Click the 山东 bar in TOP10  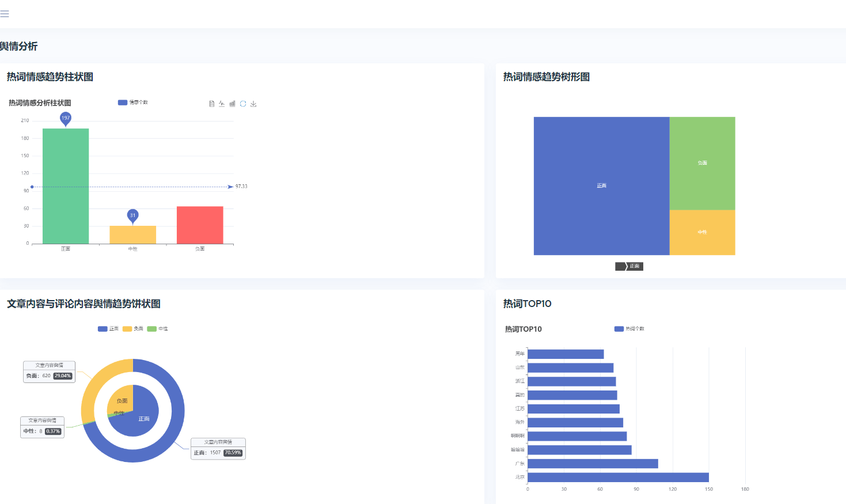[x=571, y=367]
